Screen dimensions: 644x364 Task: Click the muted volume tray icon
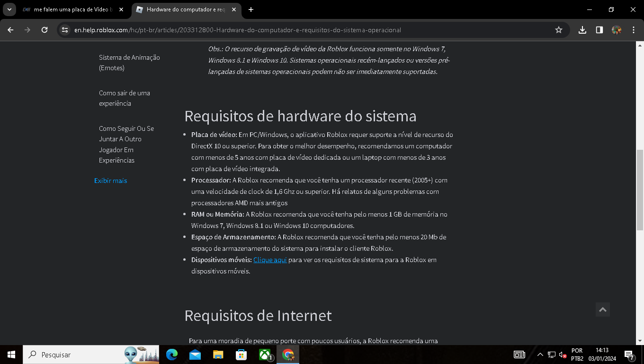pos(563,355)
